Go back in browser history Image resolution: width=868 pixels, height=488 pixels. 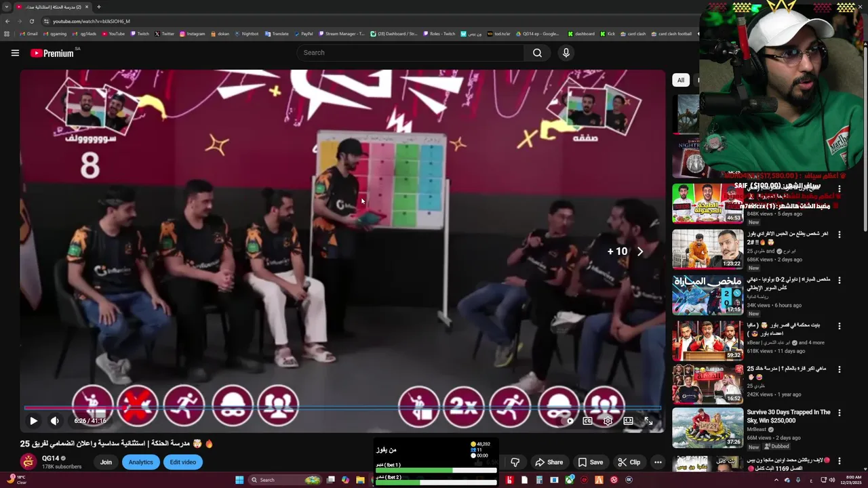tap(7, 21)
